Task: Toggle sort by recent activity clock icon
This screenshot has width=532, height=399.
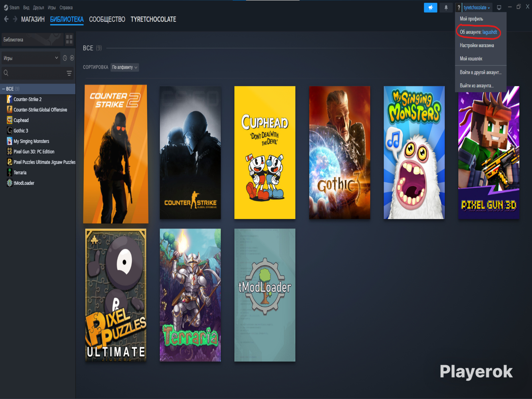Action: pos(65,58)
